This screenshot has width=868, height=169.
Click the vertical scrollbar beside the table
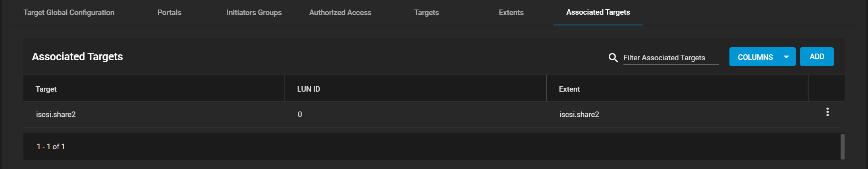842,146
